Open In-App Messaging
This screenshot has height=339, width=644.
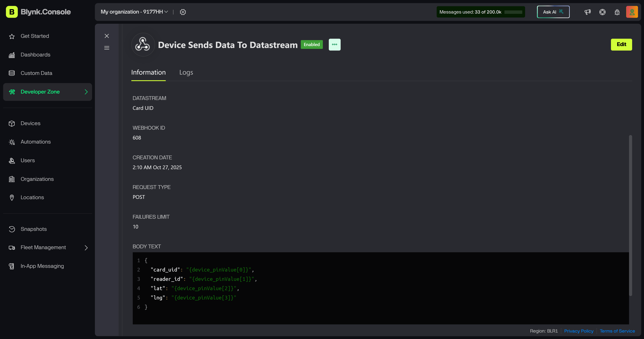click(42, 266)
